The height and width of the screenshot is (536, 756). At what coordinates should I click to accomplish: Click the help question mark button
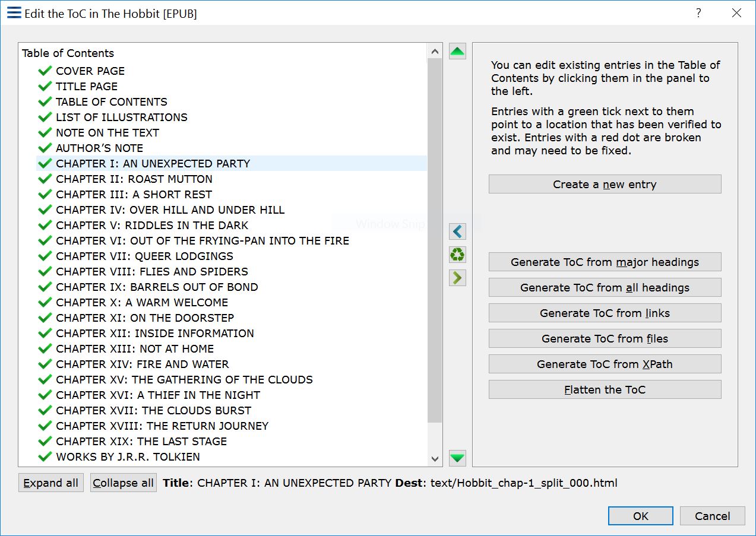[698, 12]
